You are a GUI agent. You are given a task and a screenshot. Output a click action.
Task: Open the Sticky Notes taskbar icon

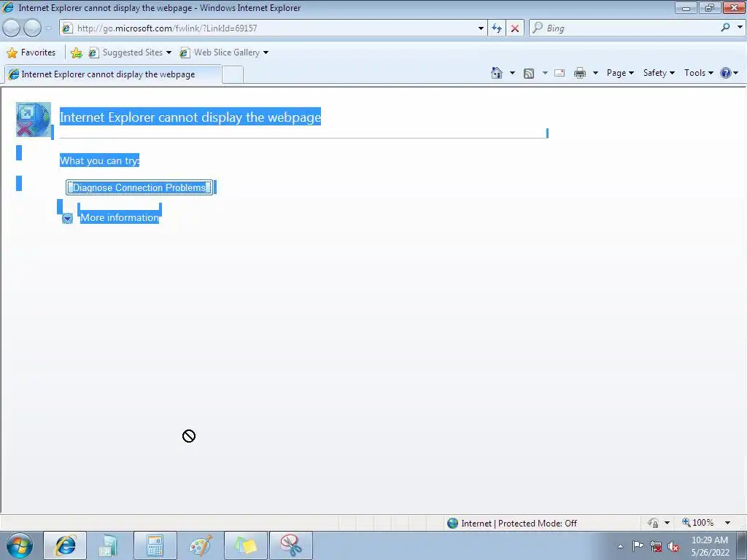(245, 545)
